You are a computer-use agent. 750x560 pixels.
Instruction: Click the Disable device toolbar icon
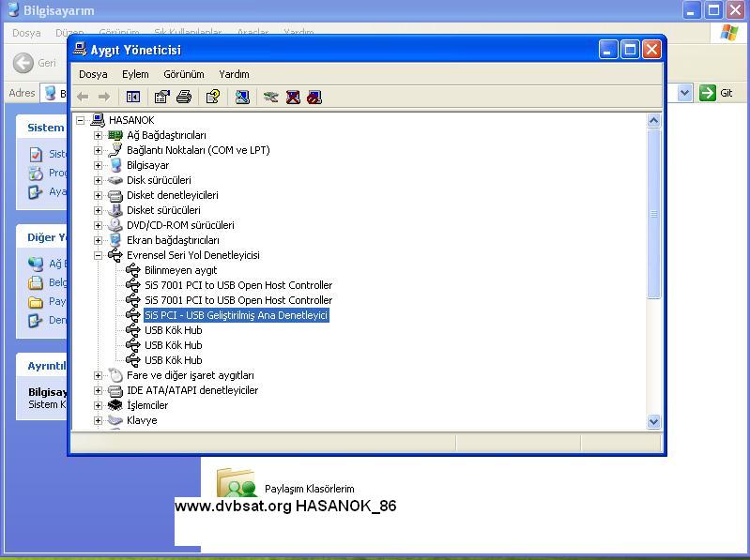tap(314, 97)
